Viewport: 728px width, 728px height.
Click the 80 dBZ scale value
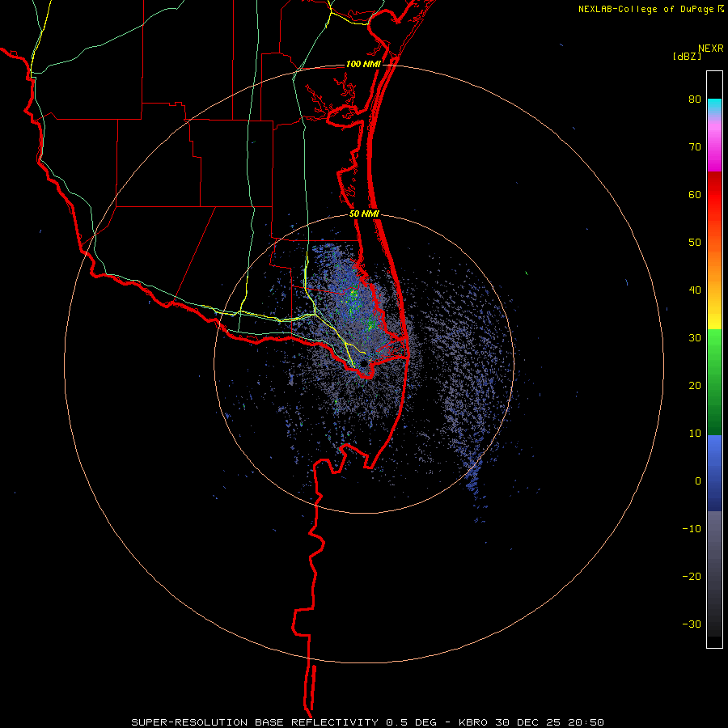(695, 99)
